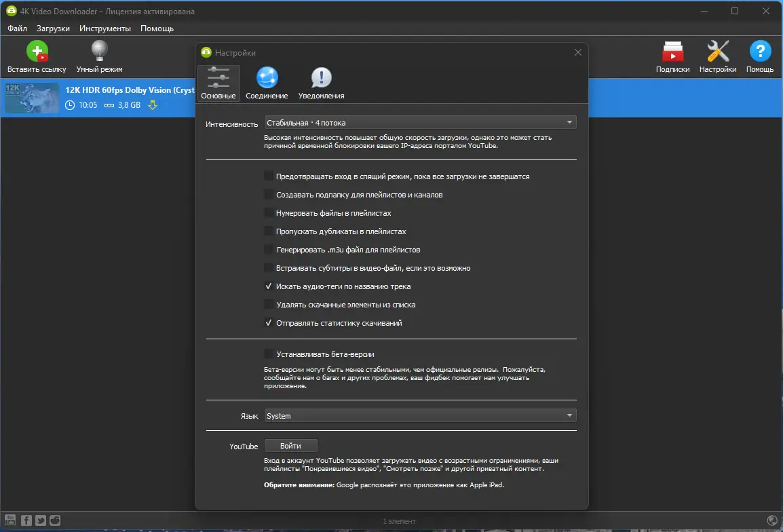This screenshot has height=532, width=783.
Task: Uncheck Искать аудио-теги по названию трека
Action: tap(269, 286)
